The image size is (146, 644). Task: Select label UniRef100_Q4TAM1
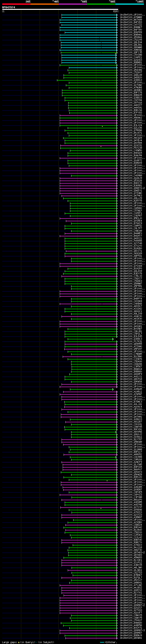tap(131, 417)
